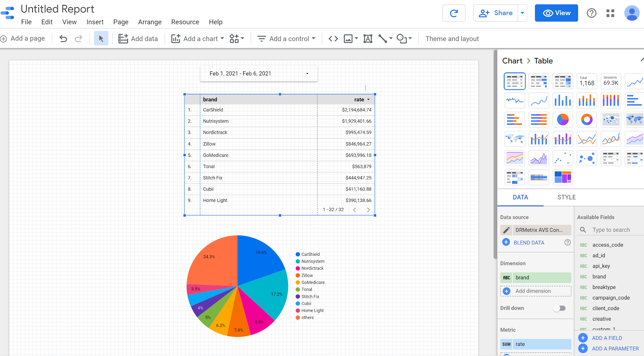Open Theme and layout panel
Screen dimensions: 644x356
pyautogui.click(x=452, y=39)
